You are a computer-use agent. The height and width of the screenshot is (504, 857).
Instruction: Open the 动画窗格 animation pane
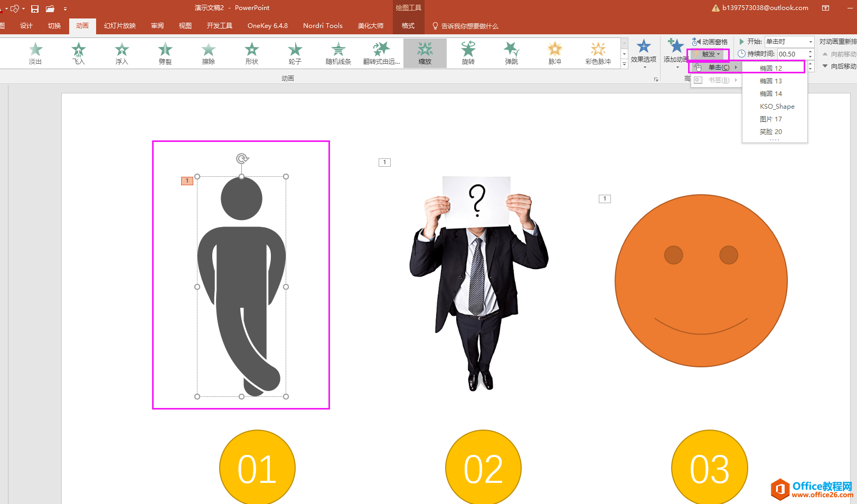click(710, 42)
